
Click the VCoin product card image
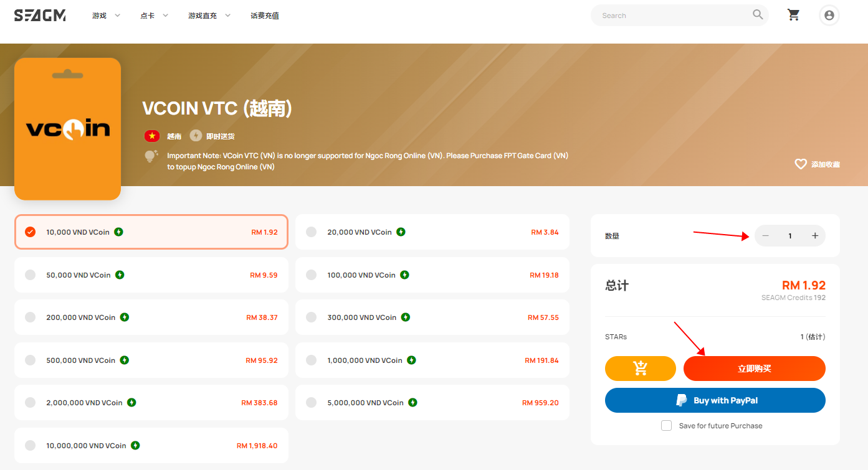click(x=67, y=129)
